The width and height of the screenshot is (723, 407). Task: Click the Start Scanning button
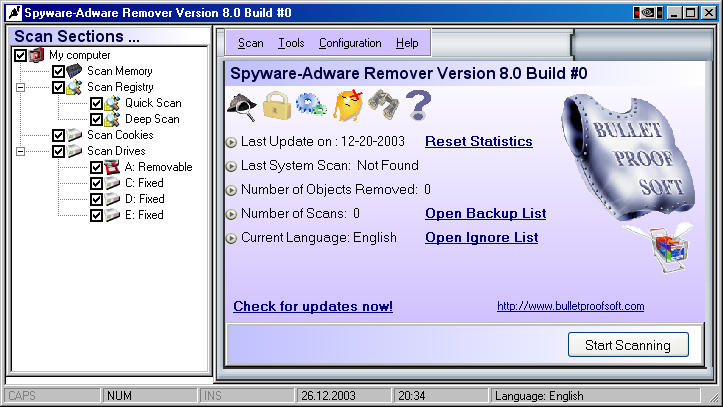(628, 345)
